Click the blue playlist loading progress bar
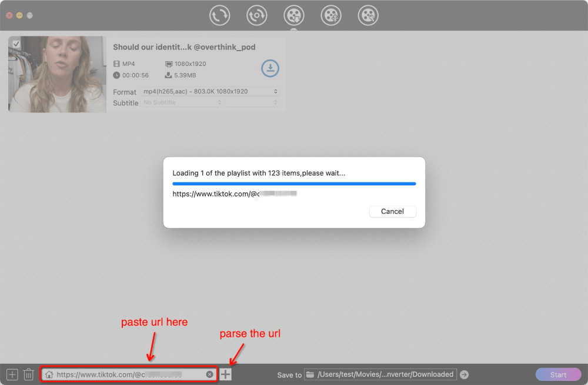This screenshot has height=385, width=588. [x=294, y=184]
